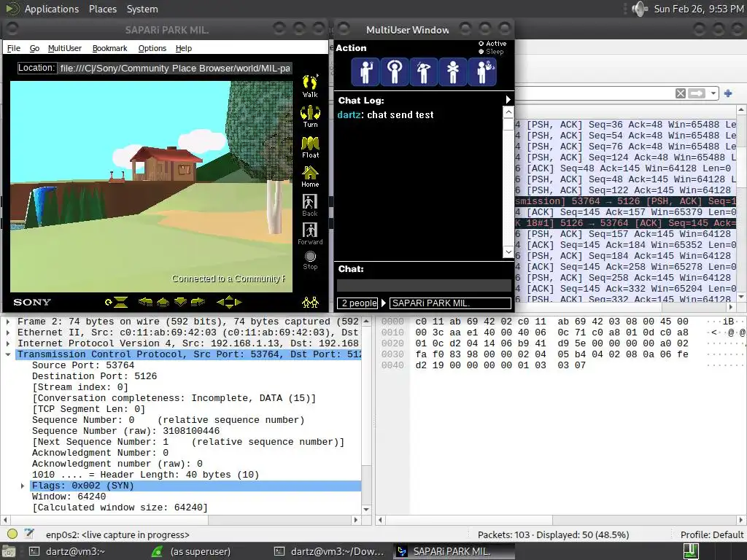The height and width of the screenshot is (560, 747).
Task: Open the Go menu
Action: pyautogui.click(x=34, y=48)
